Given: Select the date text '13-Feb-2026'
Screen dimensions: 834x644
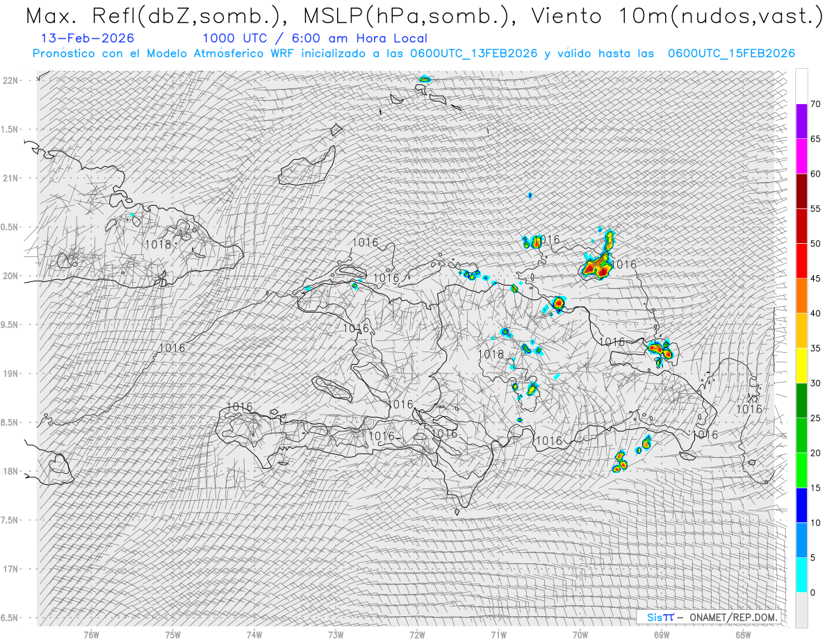Looking at the screenshot, I should pos(88,38).
